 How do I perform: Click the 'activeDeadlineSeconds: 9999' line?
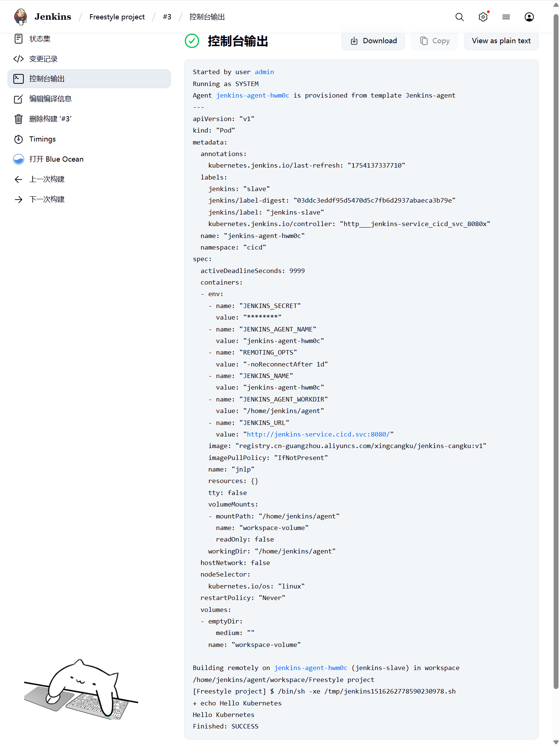coord(253,271)
